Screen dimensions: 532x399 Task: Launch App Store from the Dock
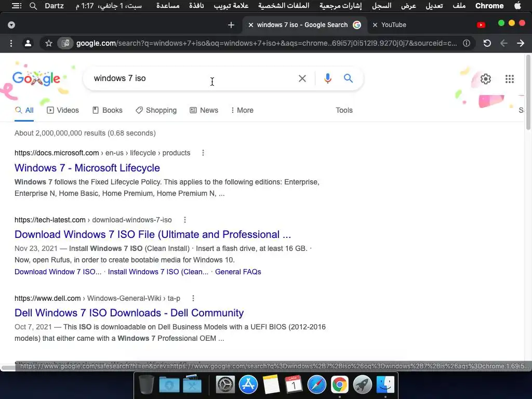(248, 385)
